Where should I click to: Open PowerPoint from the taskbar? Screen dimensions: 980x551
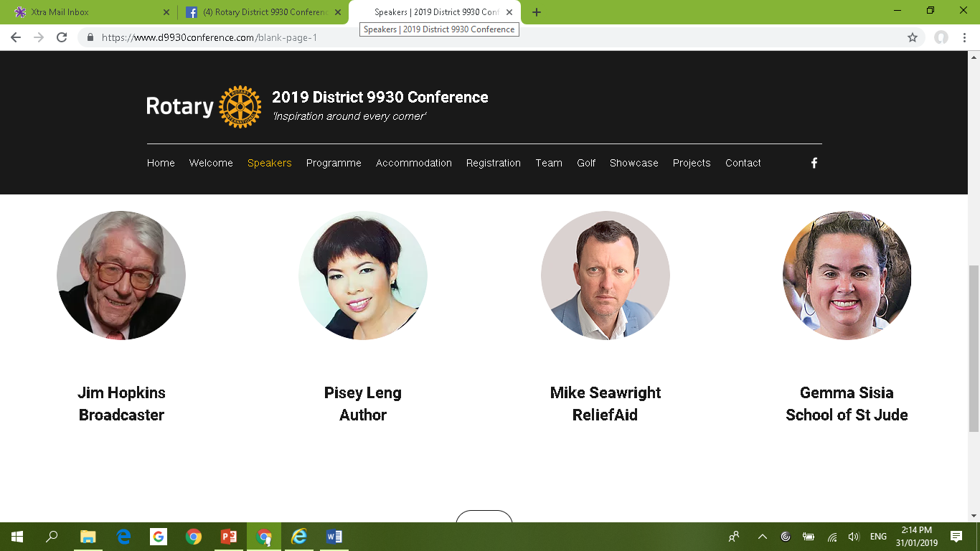pyautogui.click(x=229, y=537)
